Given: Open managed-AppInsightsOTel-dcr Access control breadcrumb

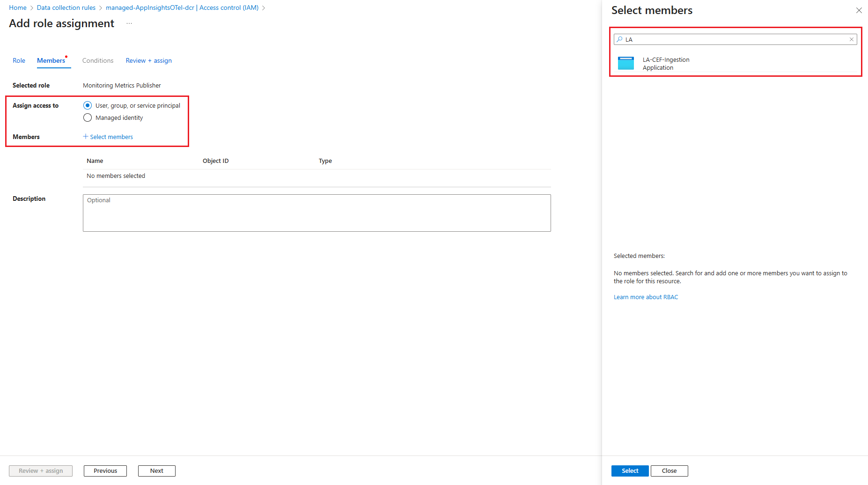Looking at the screenshot, I should (182, 7).
